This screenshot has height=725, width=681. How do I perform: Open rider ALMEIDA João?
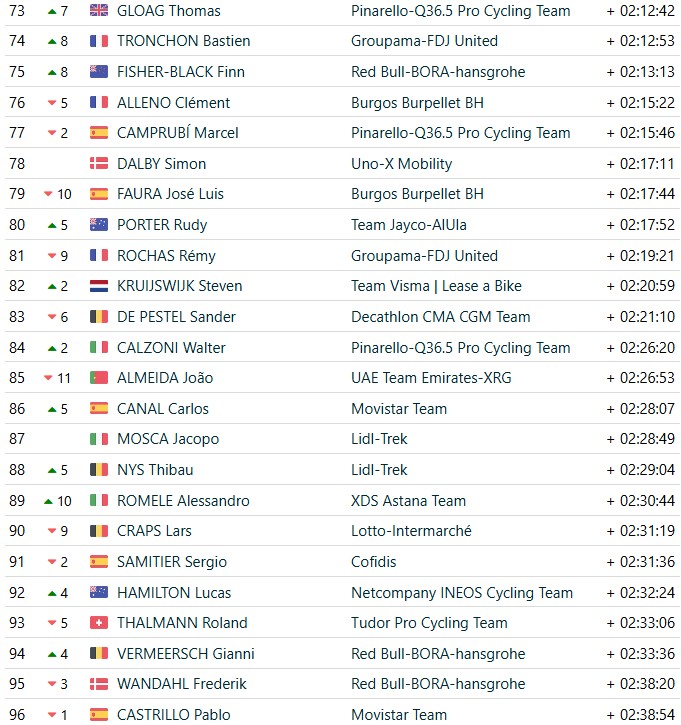(x=165, y=378)
